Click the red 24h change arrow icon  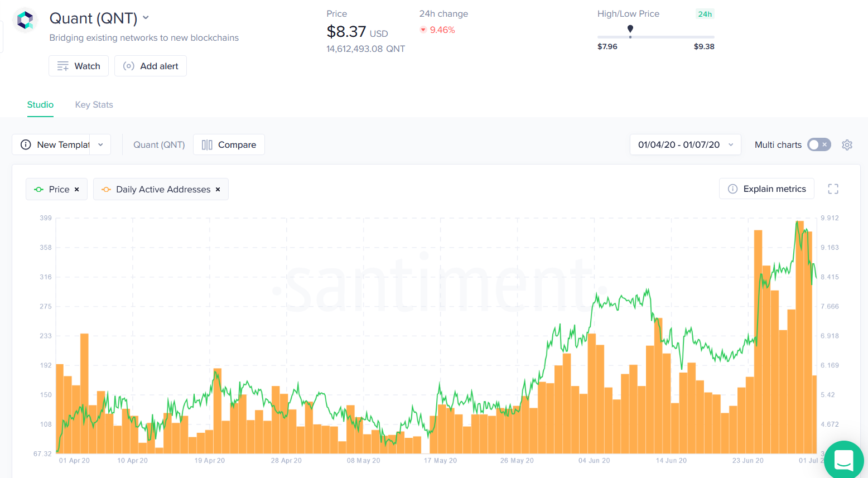pos(423,30)
